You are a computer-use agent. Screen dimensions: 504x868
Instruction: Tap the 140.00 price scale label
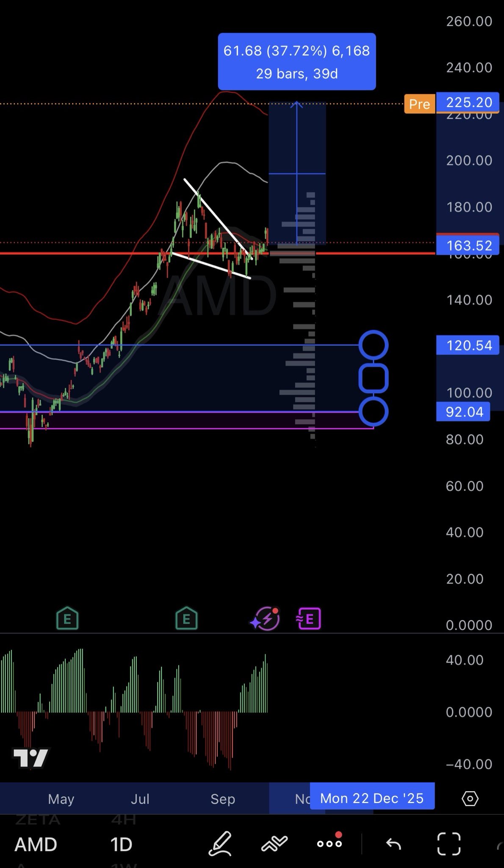[x=469, y=300]
